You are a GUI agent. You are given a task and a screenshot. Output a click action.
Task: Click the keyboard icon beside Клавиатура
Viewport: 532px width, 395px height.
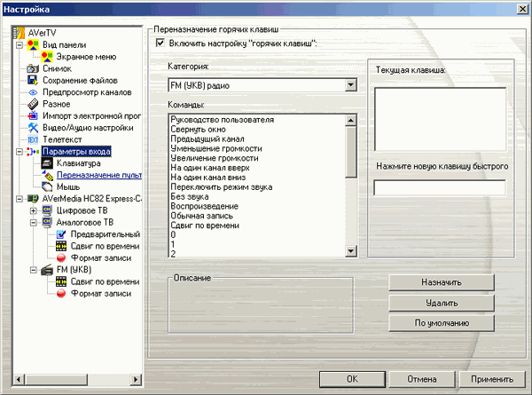pos(47,164)
